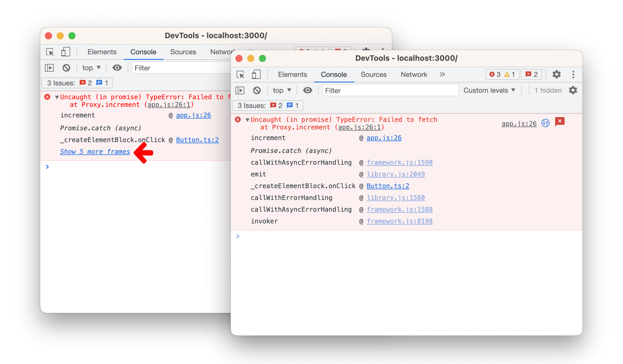Click the settings gear icon in DevTools
Screen dimensions: 623x364
(x=558, y=74)
